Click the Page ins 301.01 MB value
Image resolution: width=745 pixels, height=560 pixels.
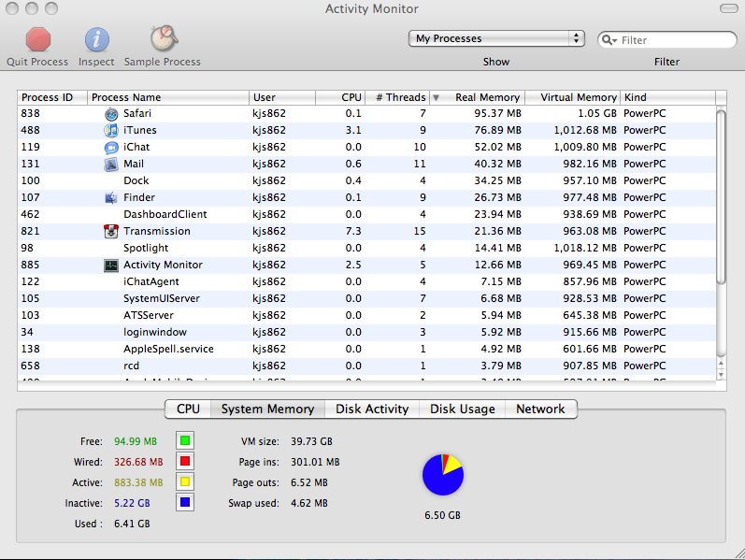(x=315, y=462)
